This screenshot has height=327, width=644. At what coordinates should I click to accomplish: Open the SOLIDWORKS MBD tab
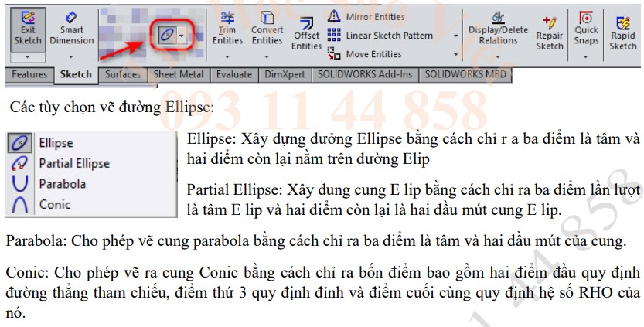click(x=465, y=75)
